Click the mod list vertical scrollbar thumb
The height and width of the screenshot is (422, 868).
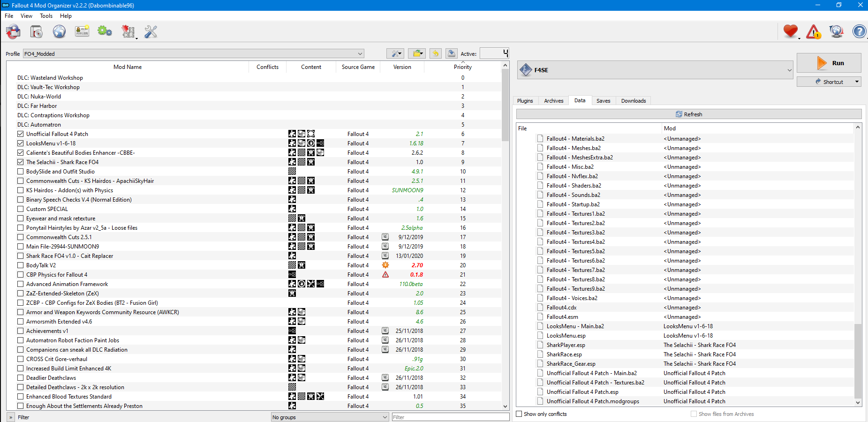click(x=505, y=105)
